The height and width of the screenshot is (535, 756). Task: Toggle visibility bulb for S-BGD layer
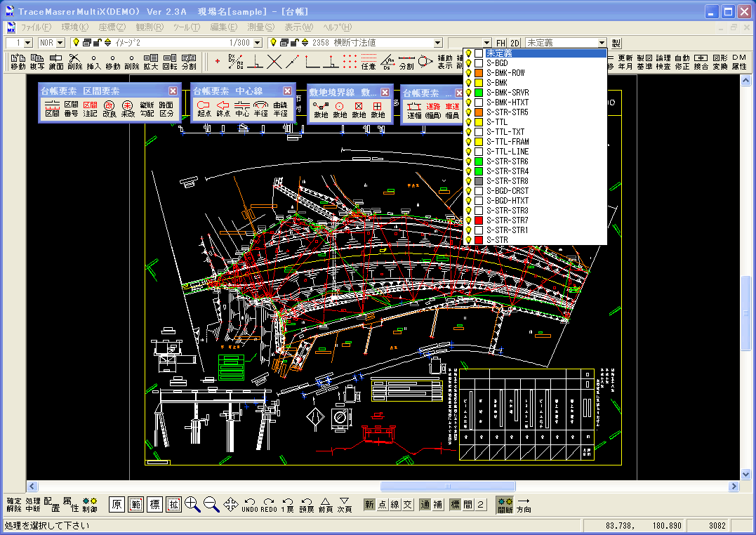tap(468, 62)
